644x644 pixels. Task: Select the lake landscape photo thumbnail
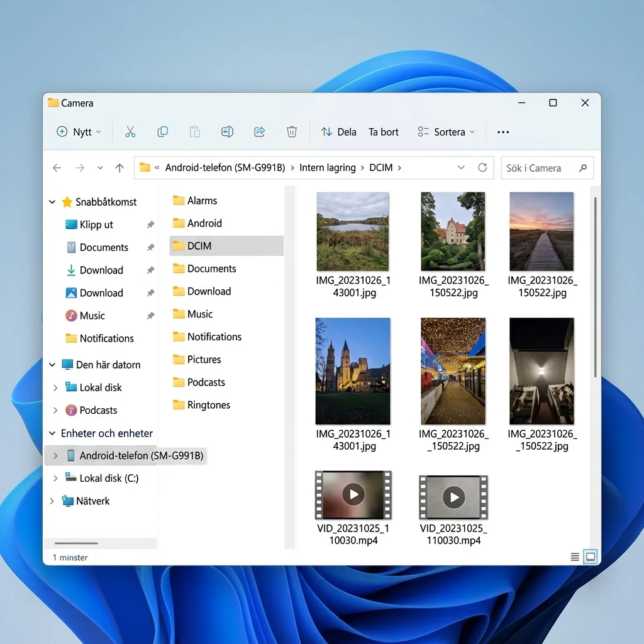(353, 231)
